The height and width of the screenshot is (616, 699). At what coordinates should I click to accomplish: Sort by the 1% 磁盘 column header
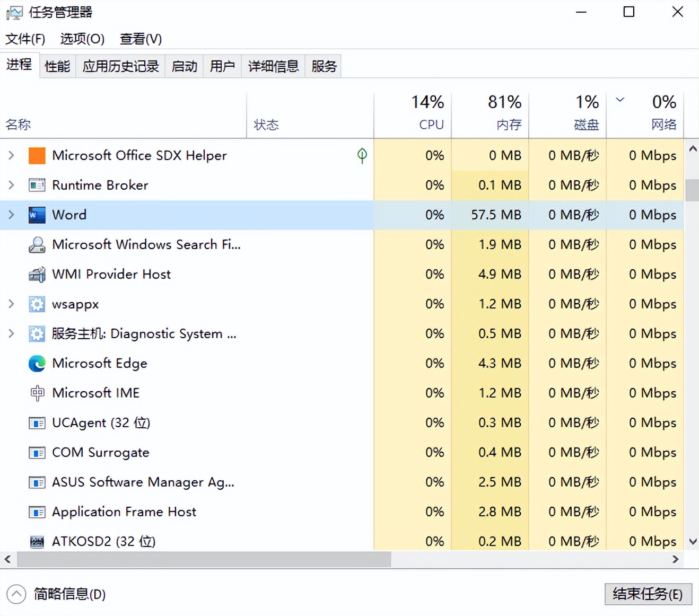tap(567, 116)
